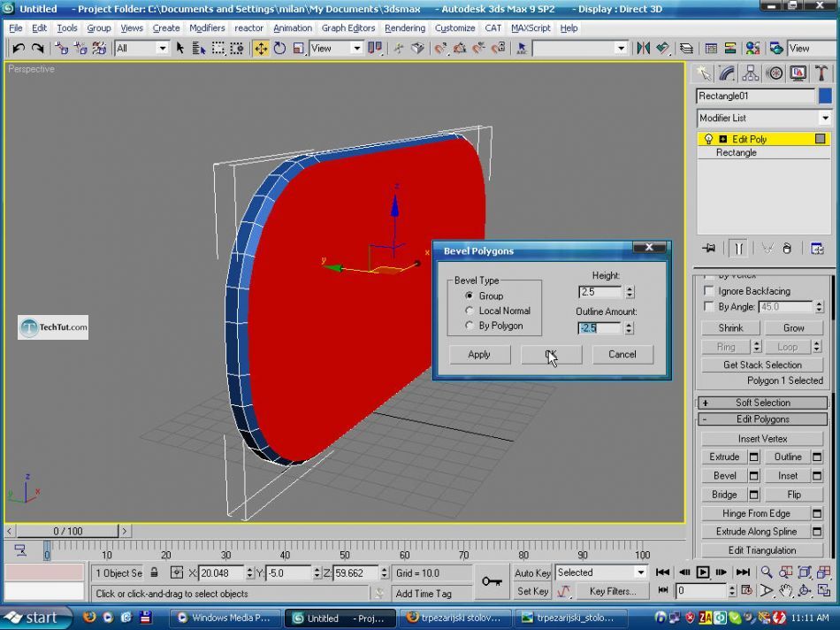Toggle Auto Key animation mode
This screenshot has width=840, height=630.
tap(532, 572)
